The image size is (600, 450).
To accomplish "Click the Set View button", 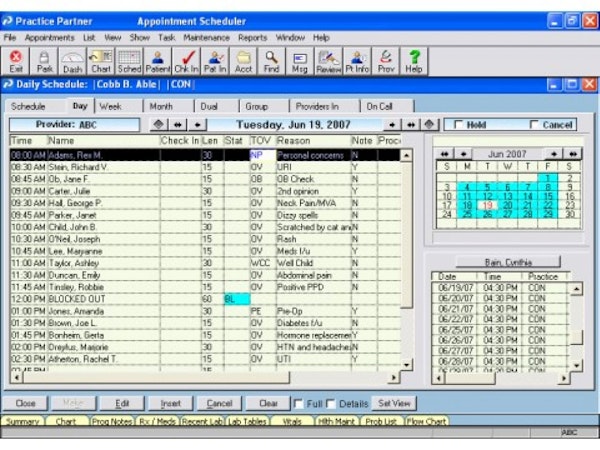I will coord(394,403).
